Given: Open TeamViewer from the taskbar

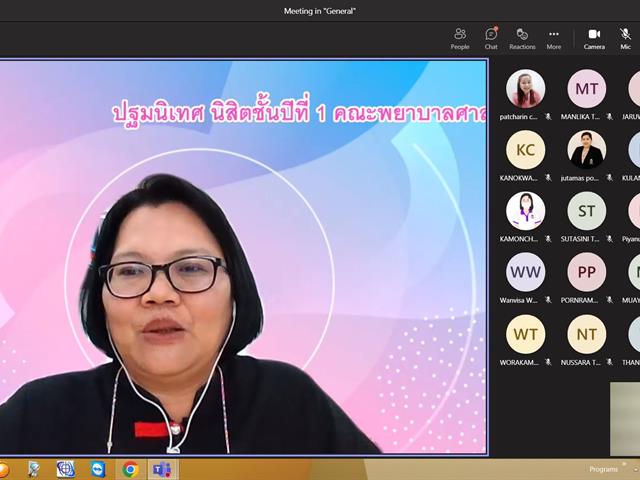Looking at the screenshot, I should pos(98,469).
